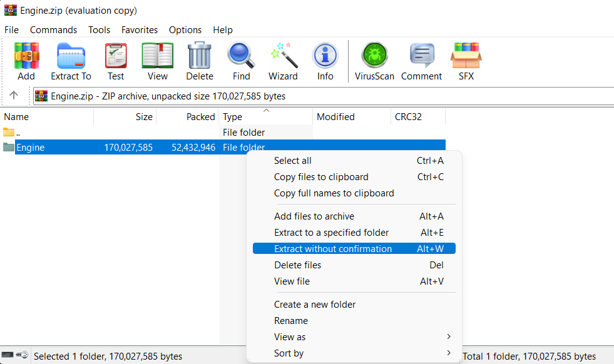The height and width of the screenshot is (364, 614).
Task: Run the Test archive tool
Action: click(x=116, y=61)
